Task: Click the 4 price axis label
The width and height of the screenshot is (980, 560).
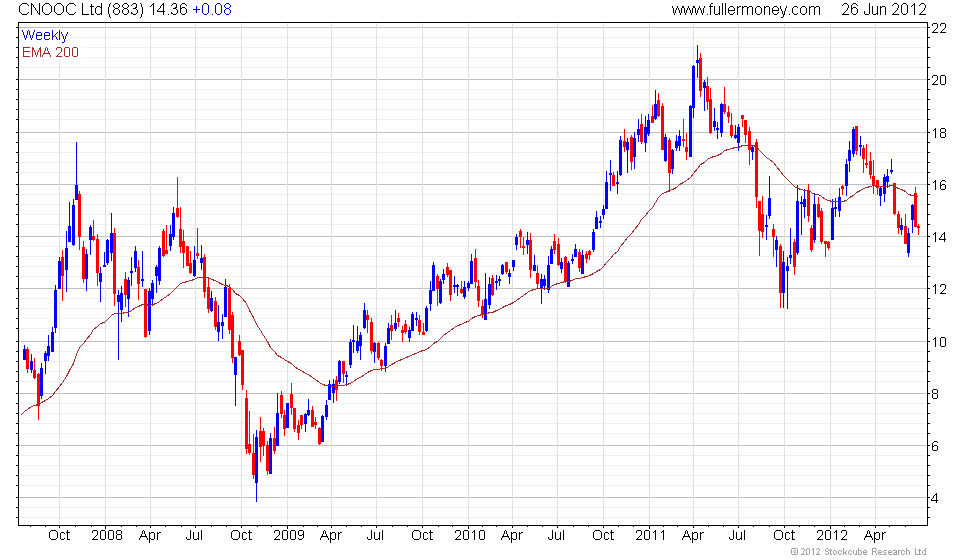Action: [x=935, y=499]
